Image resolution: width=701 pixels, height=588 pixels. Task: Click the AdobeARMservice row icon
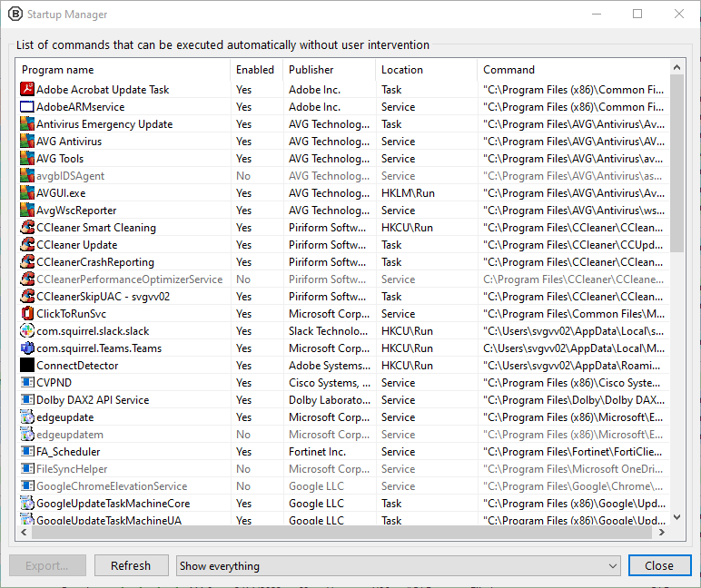(27, 107)
